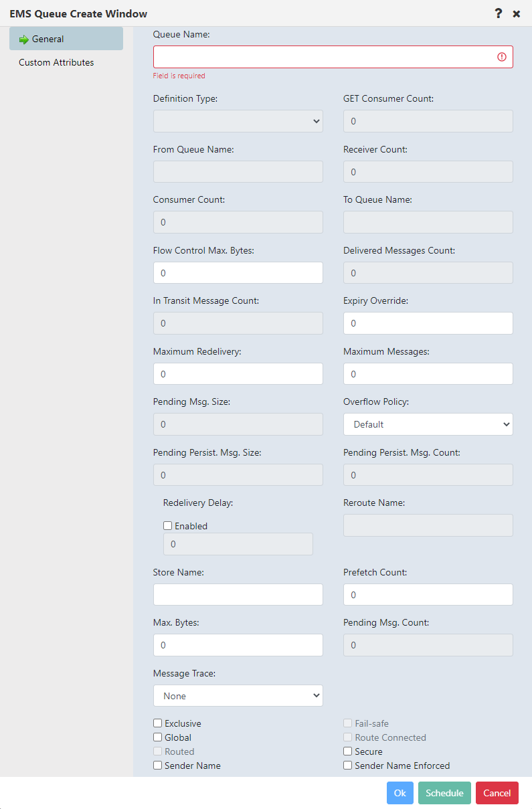Open the Definition Type dropdown
The width and height of the screenshot is (532, 809).
point(238,121)
